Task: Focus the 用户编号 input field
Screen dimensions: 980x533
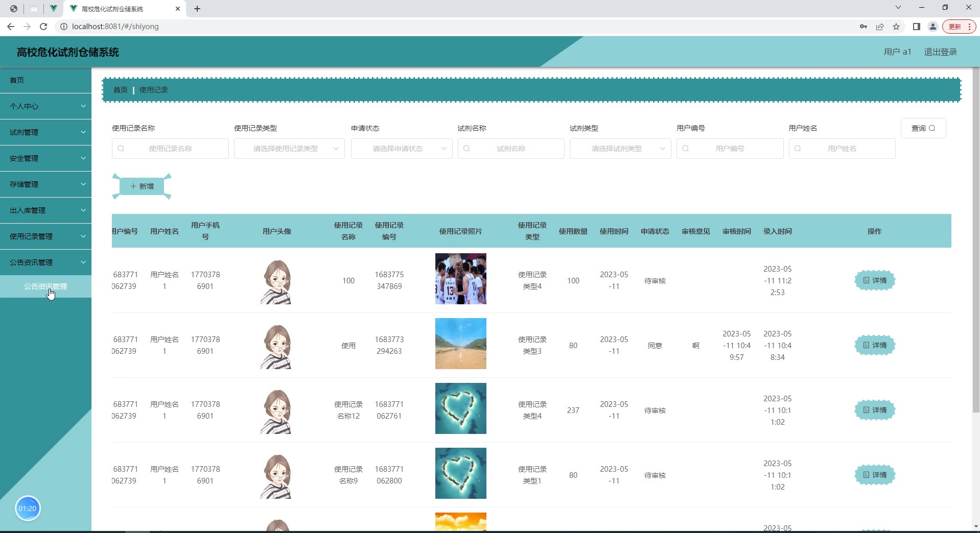Action: pyautogui.click(x=730, y=149)
